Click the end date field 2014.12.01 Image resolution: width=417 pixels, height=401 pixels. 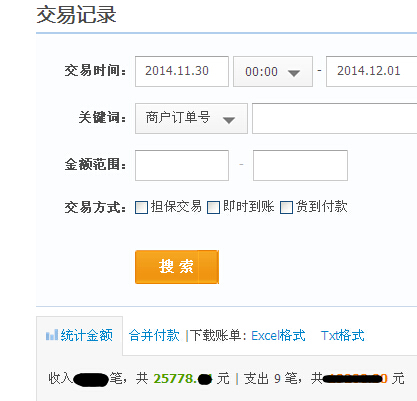pos(371,72)
